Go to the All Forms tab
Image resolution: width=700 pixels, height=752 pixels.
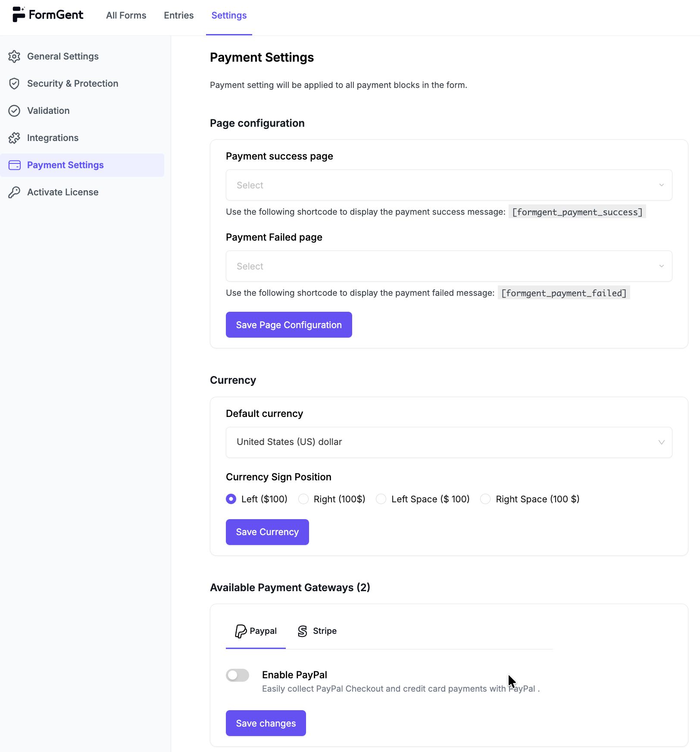coord(126,16)
